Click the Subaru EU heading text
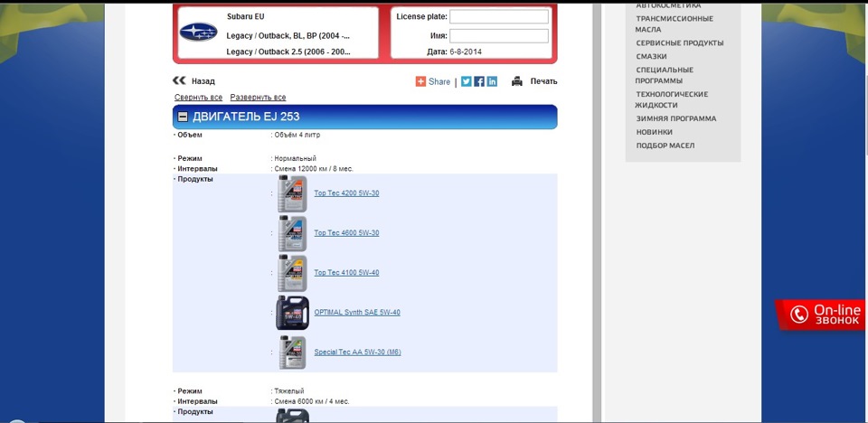The height and width of the screenshot is (423, 868). click(x=246, y=16)
